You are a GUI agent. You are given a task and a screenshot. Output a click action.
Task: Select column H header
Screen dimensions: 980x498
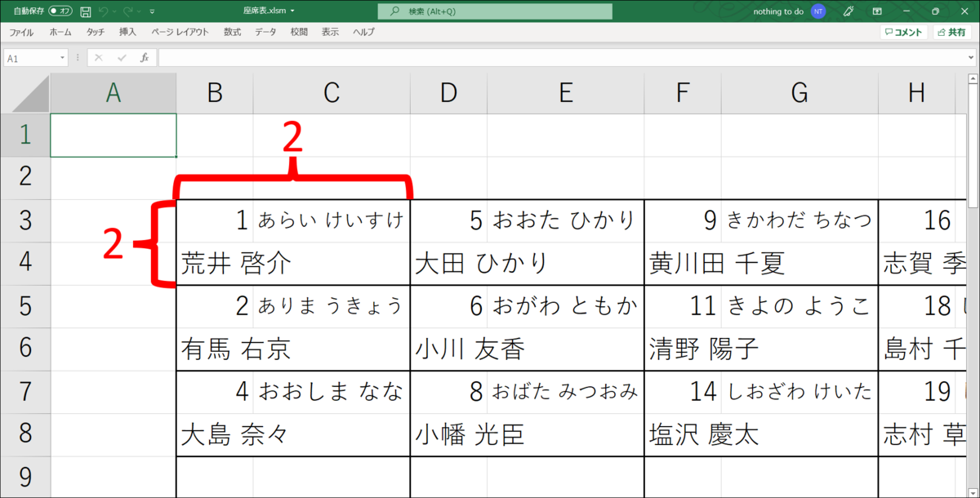(x=917, y=93)
